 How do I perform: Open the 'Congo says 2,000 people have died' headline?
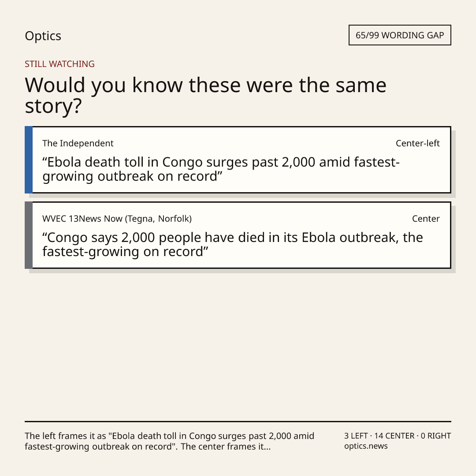pos(233,244)
